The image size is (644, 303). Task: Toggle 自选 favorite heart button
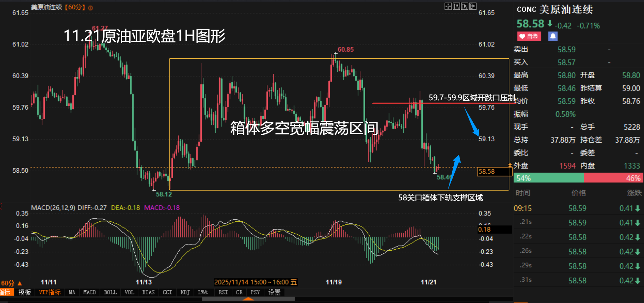point(529,36)
